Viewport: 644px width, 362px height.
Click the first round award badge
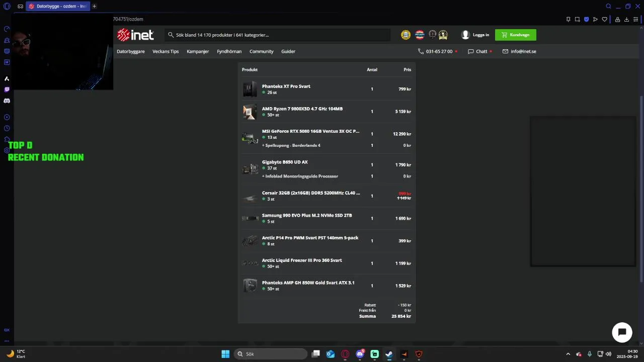click(406, 35)
